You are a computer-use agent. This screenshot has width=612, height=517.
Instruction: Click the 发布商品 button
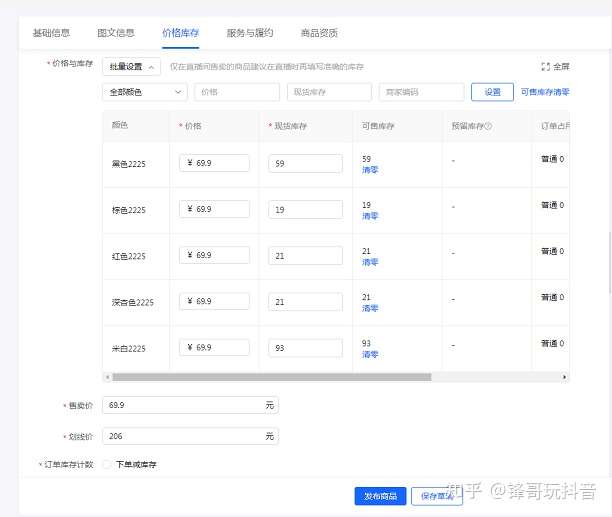pos(381,496)
